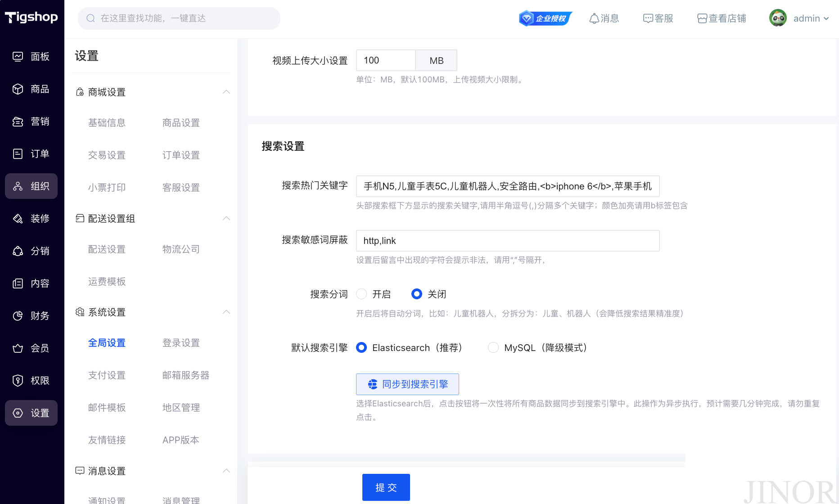The height and width of the screenshot is (504, 839).
Task: Click 查看店铺 store icon
Action: 702,18
